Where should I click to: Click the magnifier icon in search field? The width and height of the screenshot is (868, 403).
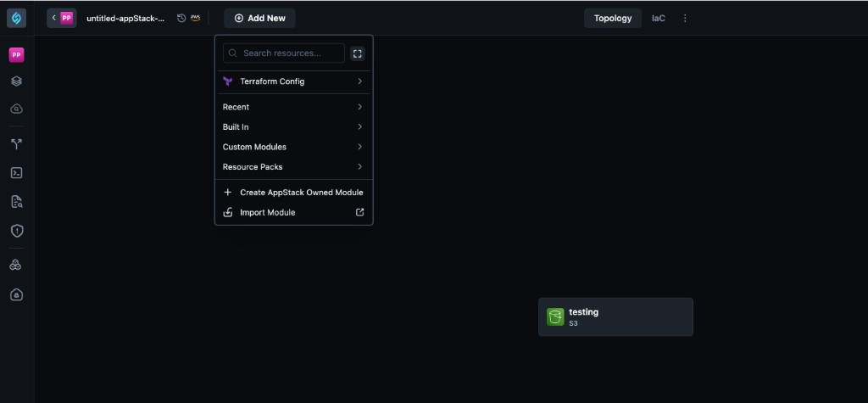tap(233, 53)
